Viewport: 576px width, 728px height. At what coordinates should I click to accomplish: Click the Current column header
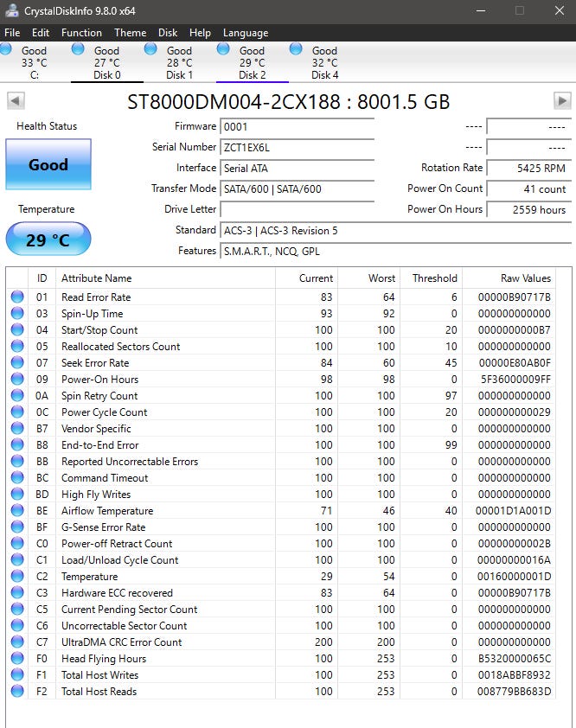306,278
